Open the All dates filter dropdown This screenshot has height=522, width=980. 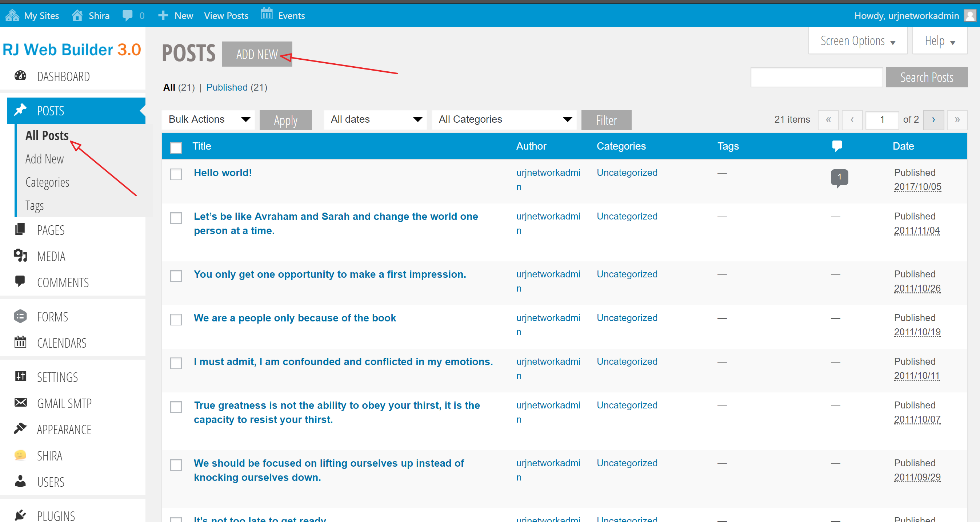point(375,119)
